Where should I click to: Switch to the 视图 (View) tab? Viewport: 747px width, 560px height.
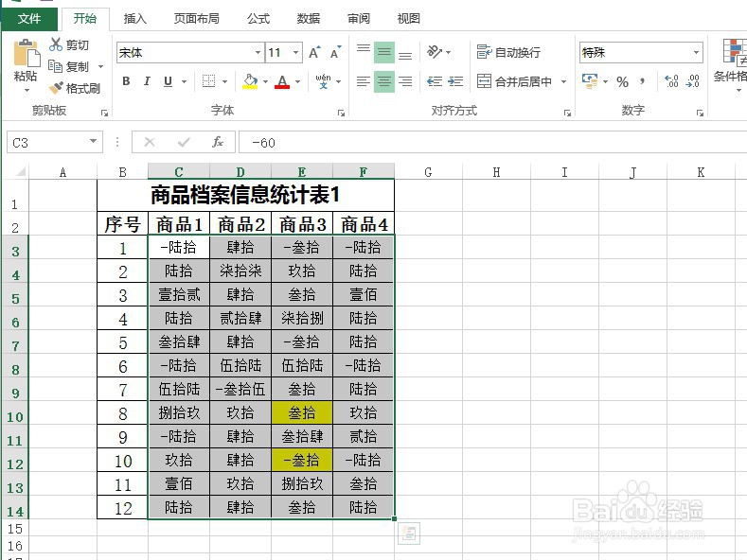(409, 19)
